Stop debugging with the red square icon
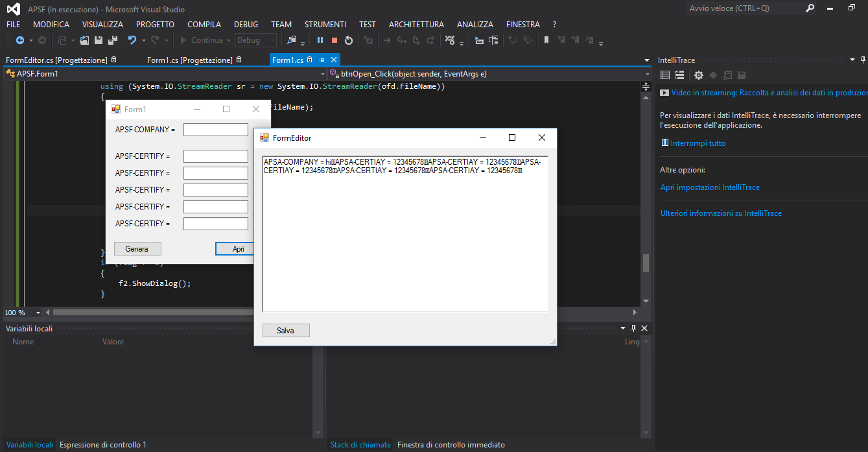868x452 pixels. (334, 40)
